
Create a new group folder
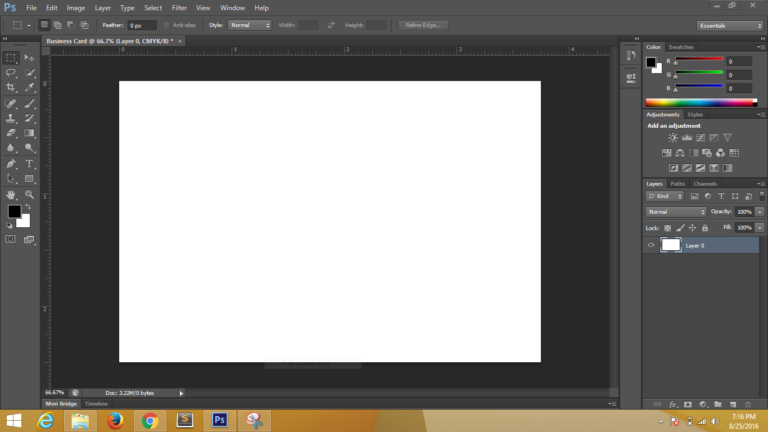click(718, 404)
